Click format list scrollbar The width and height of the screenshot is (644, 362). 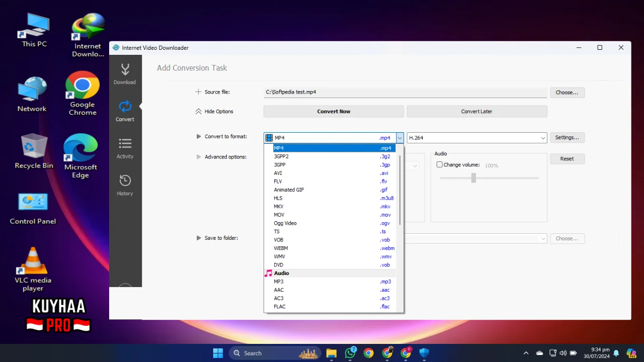click(x=400, y=190)
